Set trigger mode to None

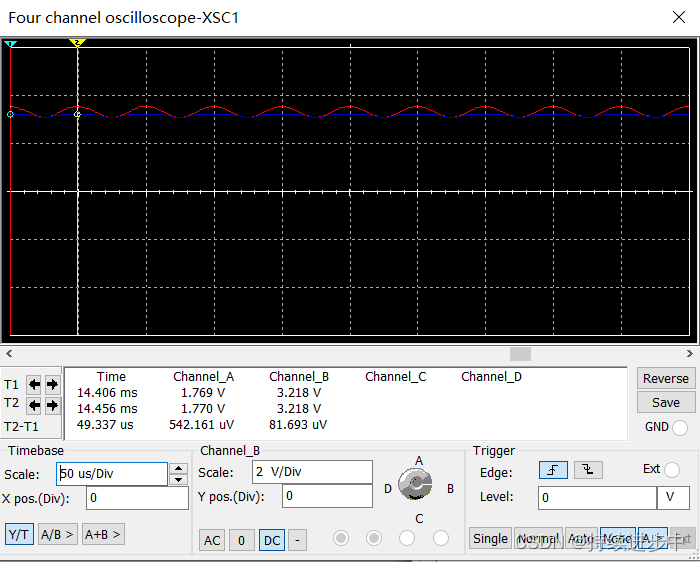click(x=617, y=539)
